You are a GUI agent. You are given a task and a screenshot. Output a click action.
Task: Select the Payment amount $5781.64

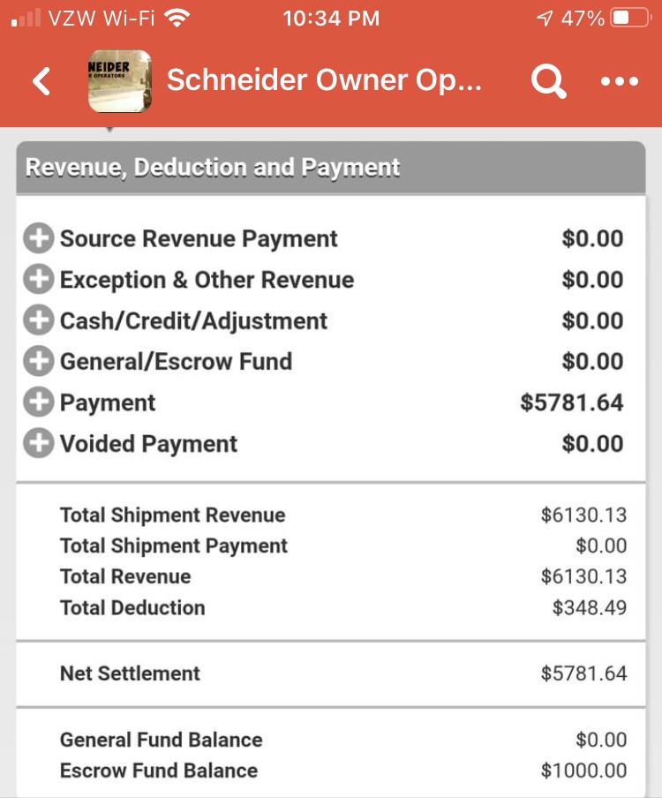571,402
